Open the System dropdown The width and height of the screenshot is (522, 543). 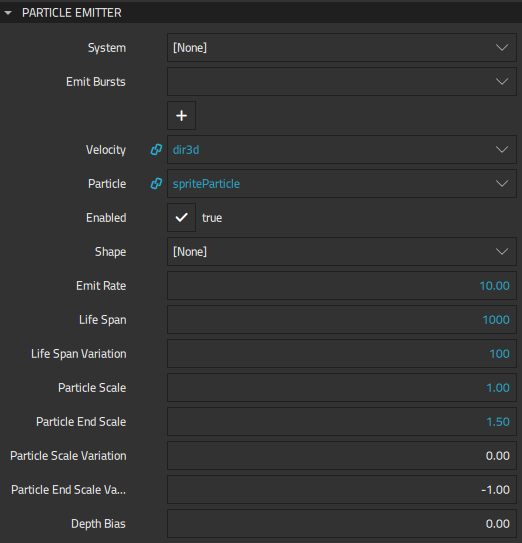[342, 47]
